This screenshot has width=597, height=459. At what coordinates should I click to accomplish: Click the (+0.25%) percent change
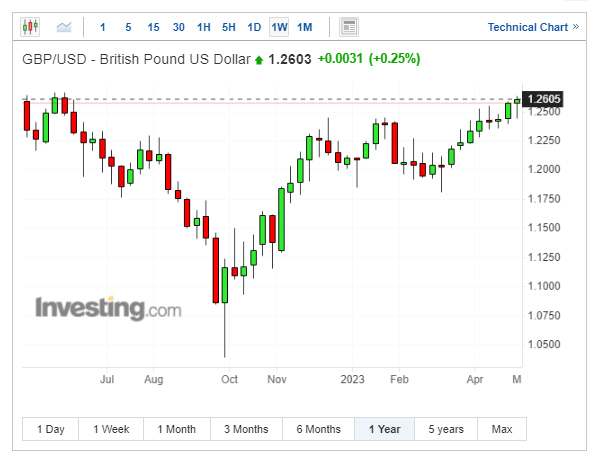[x=394, y=59]
